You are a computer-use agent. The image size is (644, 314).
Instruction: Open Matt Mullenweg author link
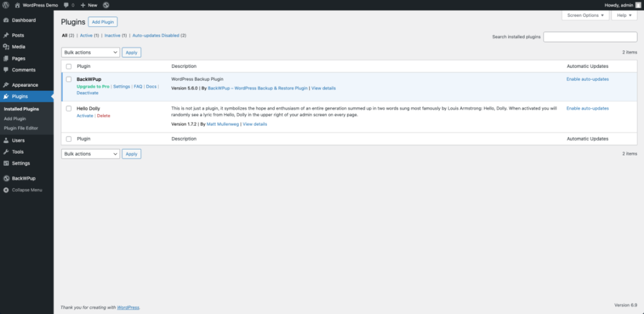click(222, 124)
